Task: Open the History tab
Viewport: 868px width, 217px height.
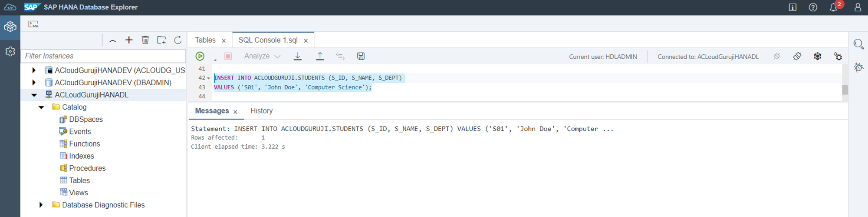Action: coord(261,111)
